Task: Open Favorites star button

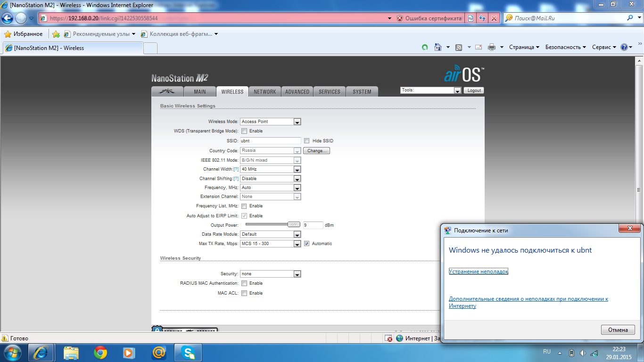Action: click(x=24, y=34)
